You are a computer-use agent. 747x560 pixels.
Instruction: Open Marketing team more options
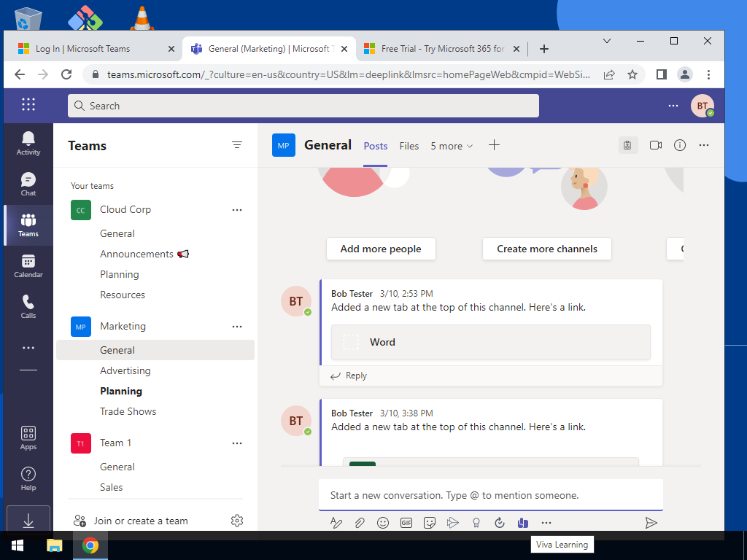[237, 327]
